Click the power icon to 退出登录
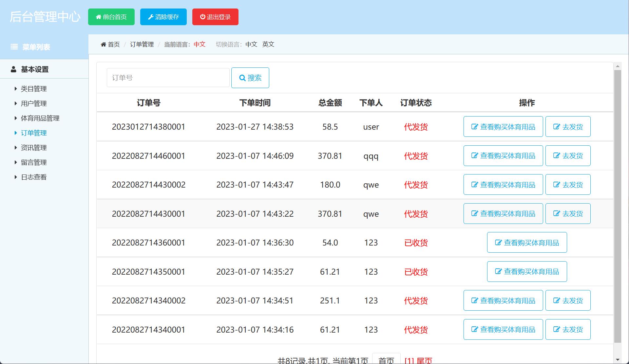The width and height of the screenshot is (629, 364). pyautogui.click(x=202, y=17)
